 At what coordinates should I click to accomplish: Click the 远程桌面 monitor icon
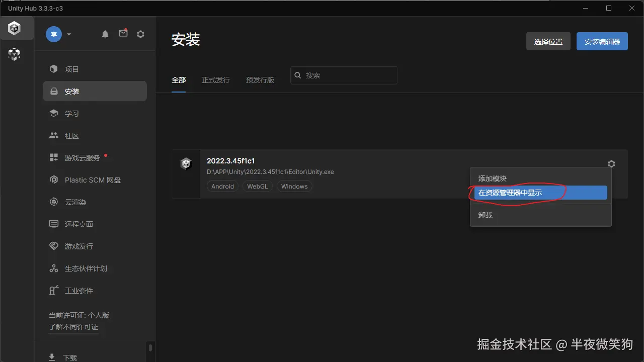pos(54,224)
